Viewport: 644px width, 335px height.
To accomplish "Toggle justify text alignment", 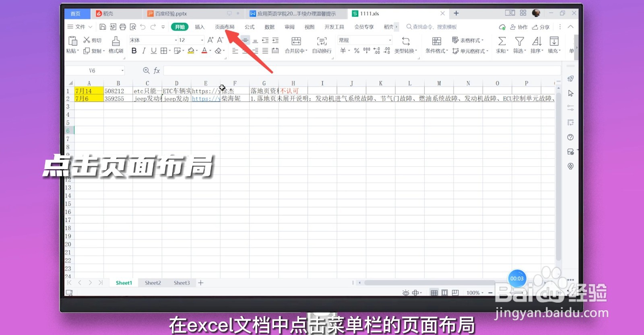I will [265, 51].
